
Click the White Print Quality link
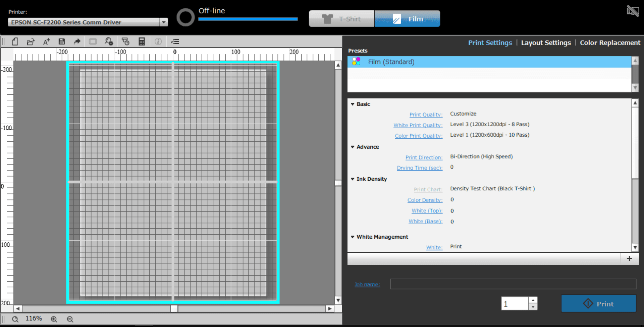click(x=418, y=125)
